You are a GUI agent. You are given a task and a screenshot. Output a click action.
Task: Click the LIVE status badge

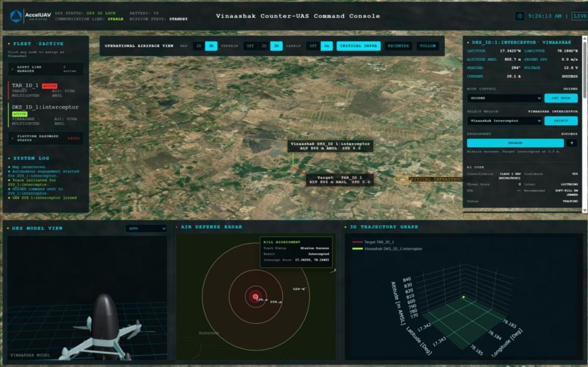coord(580,16)
